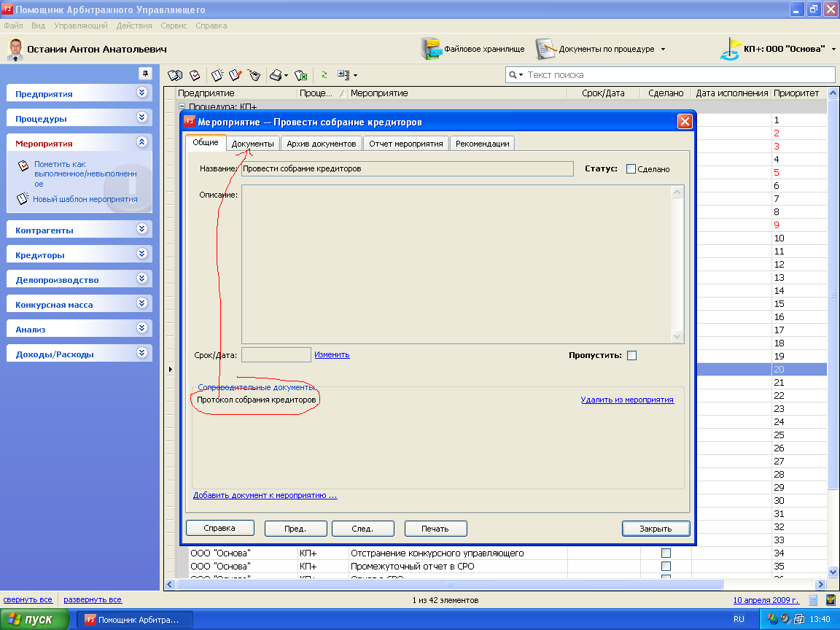Click the След. button
The width and height of the screenshot is (840, 630).
click(362, 529)
